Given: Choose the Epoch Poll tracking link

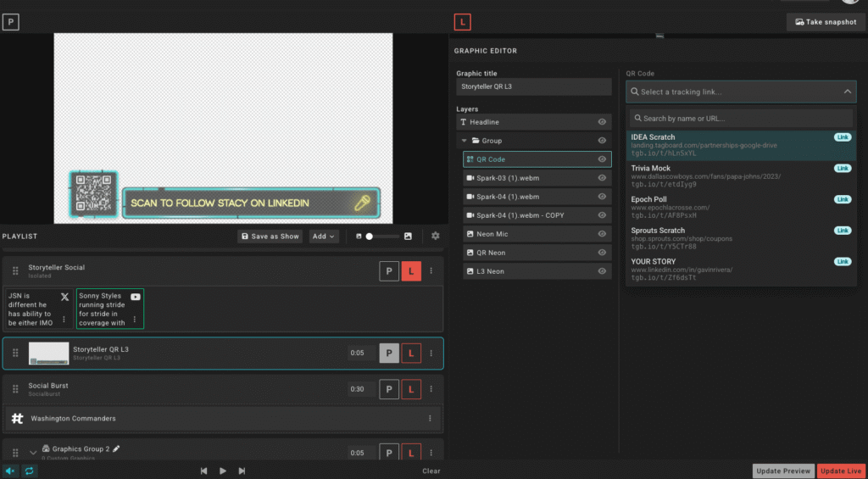Looking at the screenshot, I should [x=741, y=207].
